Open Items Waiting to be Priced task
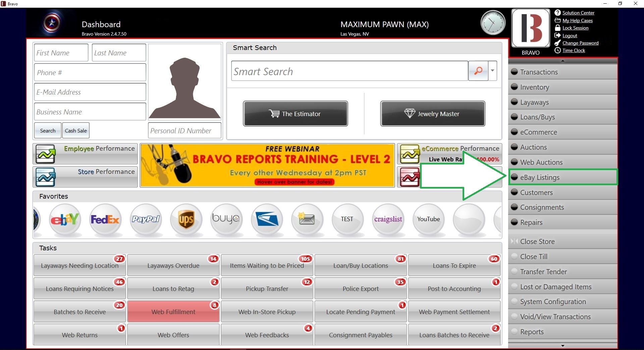 [x=267, y=265]
